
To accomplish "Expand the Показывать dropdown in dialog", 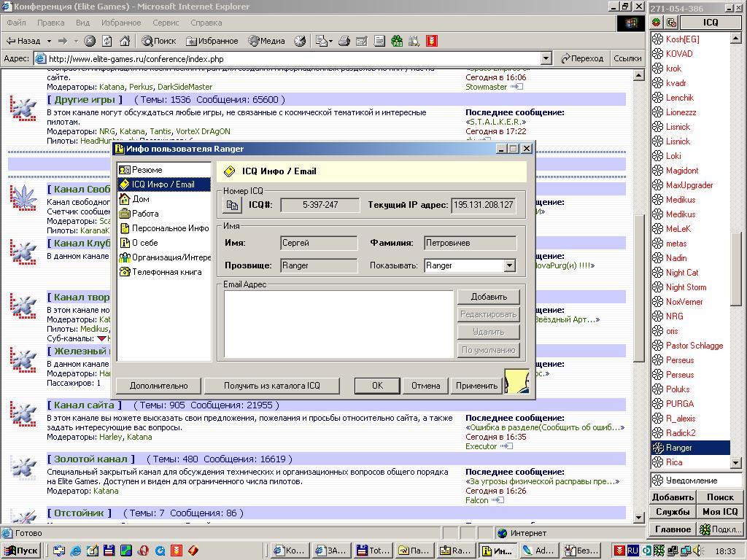I will click(509, 266).
